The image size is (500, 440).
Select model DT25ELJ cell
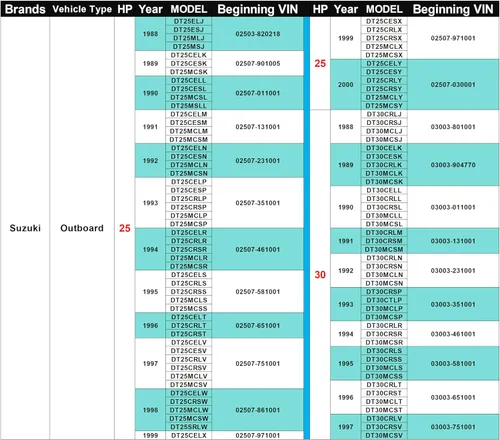(189, 21)
